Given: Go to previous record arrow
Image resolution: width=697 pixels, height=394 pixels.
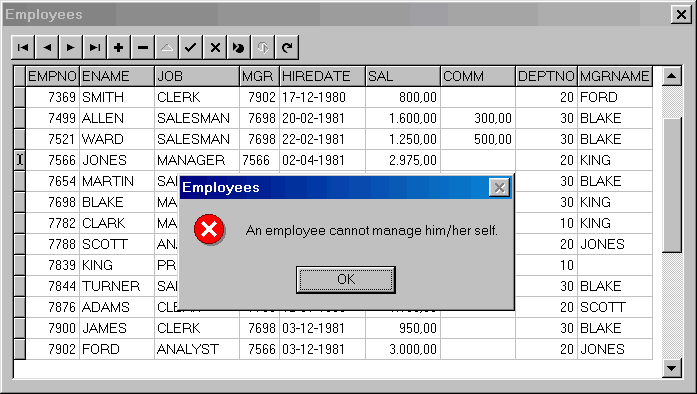Looking at the screenshot, I should (47, 47).
